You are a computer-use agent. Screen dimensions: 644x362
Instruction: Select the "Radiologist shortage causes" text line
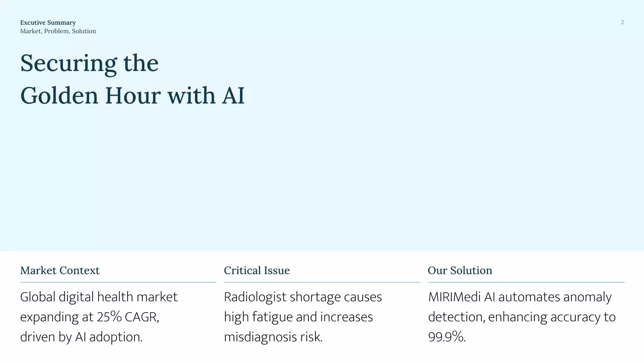(x=303, y=297)
